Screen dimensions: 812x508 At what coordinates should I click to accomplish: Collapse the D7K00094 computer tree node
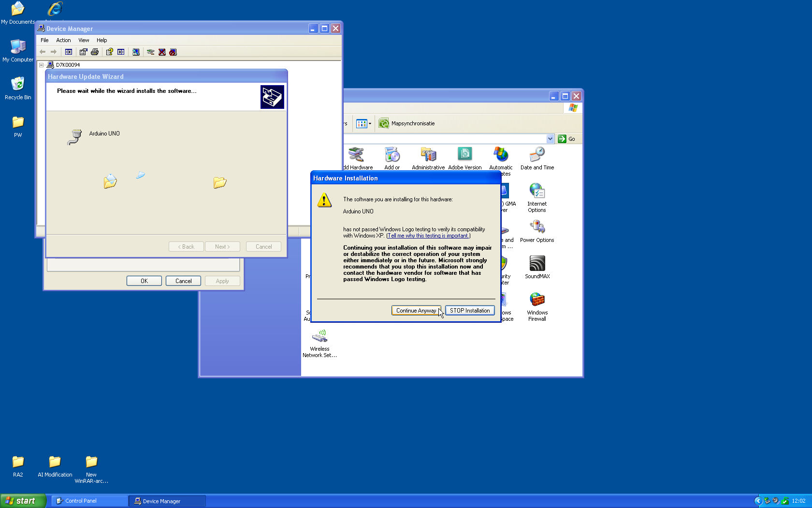pos(42,65)
